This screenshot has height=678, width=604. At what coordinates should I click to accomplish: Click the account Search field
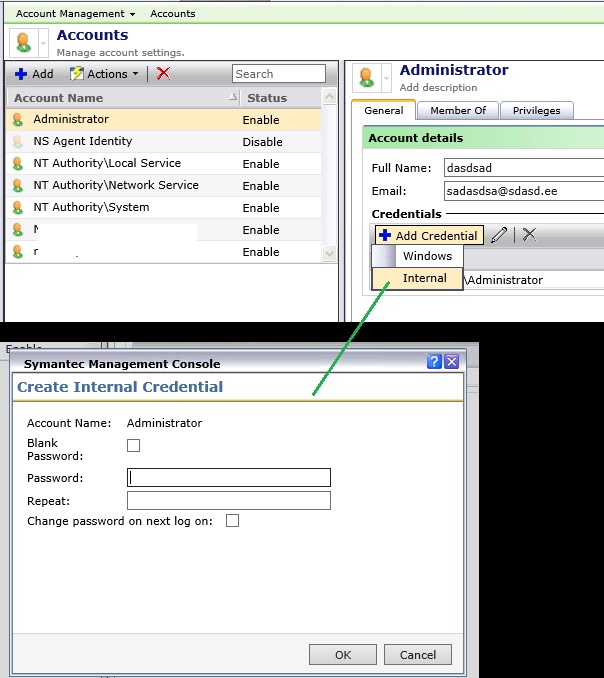(278, 74)
